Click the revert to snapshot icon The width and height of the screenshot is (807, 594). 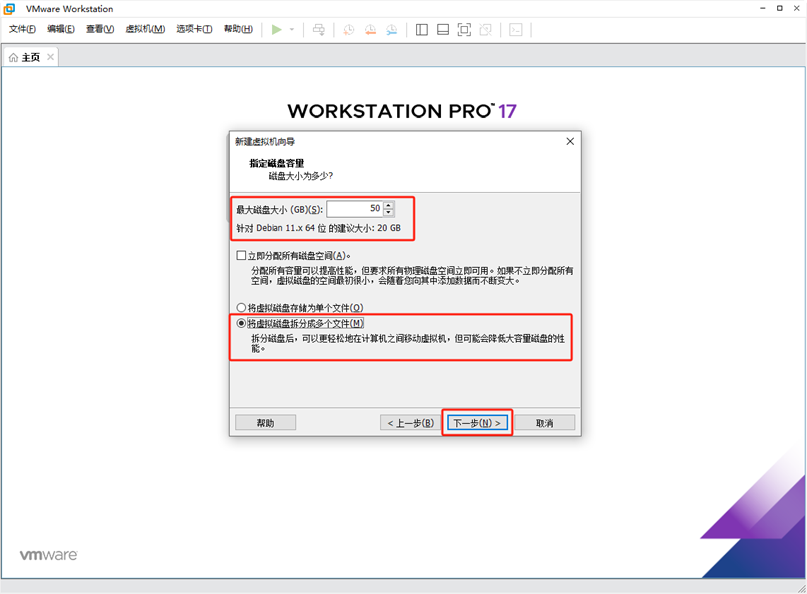click(370, 29)
